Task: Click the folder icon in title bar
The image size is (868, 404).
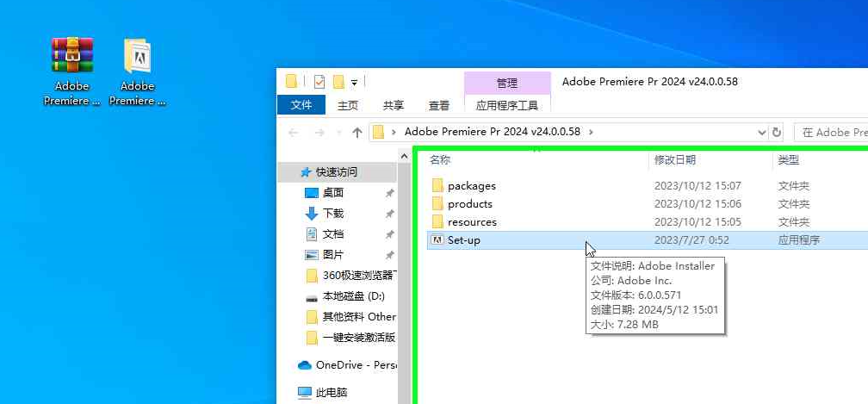Action: coord(292,82)
